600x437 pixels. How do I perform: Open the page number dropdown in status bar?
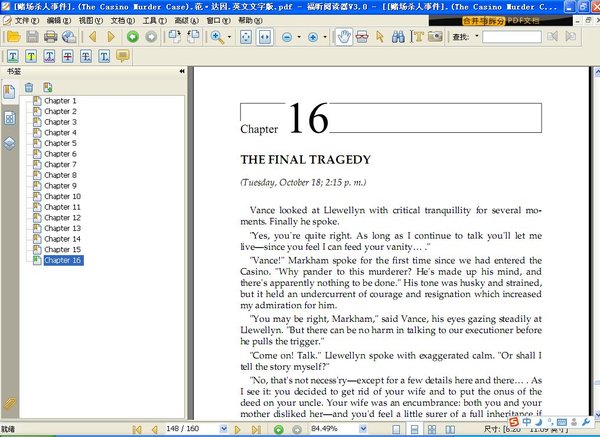tap(224, 429)
